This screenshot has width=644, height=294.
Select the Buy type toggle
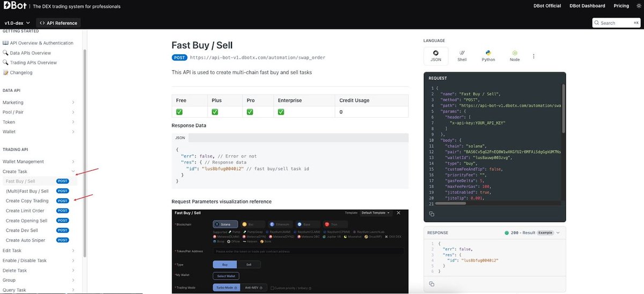[225, 264]
